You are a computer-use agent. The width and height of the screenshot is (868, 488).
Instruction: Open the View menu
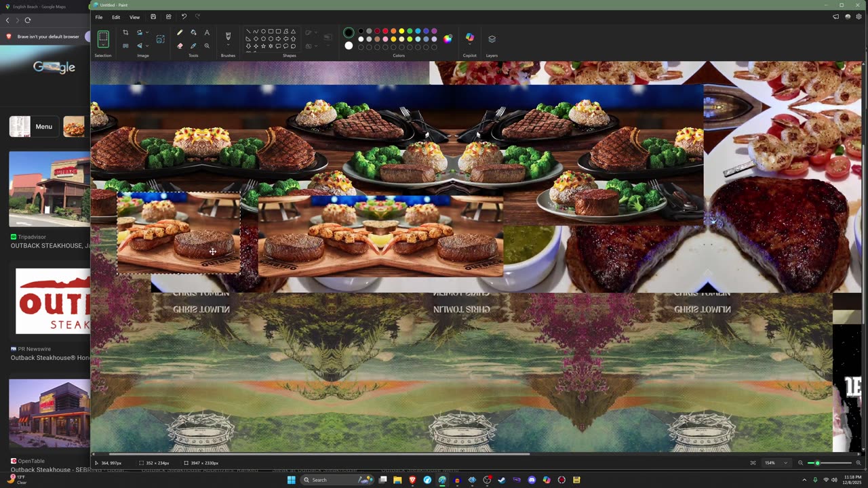pos(135,17)
